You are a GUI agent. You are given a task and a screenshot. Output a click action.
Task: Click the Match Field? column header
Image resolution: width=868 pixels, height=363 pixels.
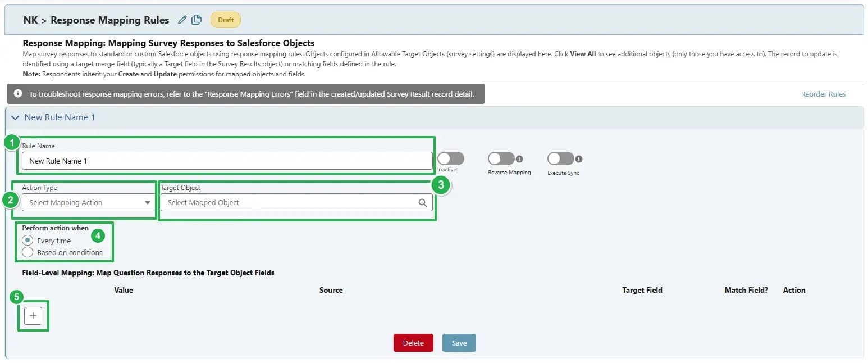click(746, 291)
